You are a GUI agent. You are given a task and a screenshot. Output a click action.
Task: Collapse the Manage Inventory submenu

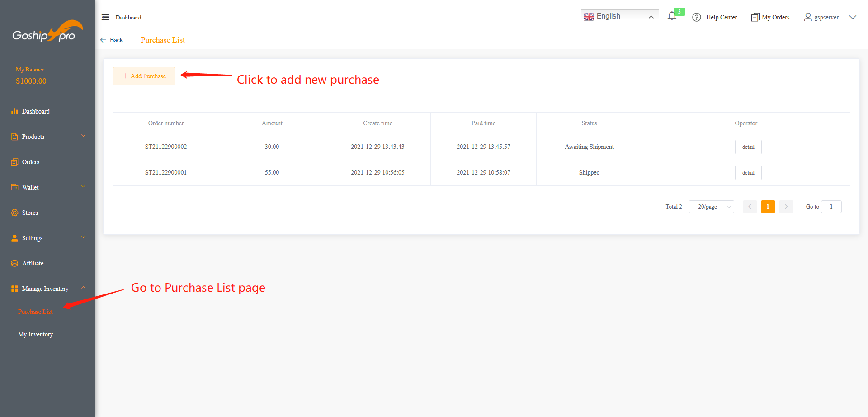click(83, 288)
